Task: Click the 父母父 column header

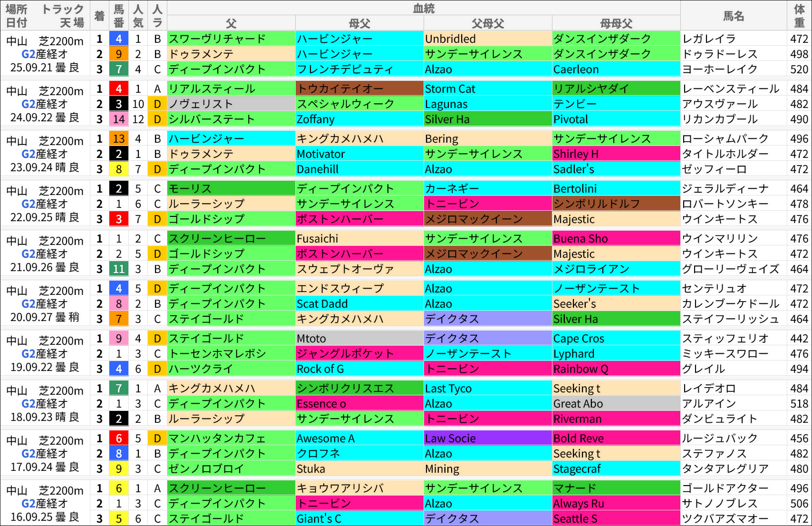Action: 488,23
